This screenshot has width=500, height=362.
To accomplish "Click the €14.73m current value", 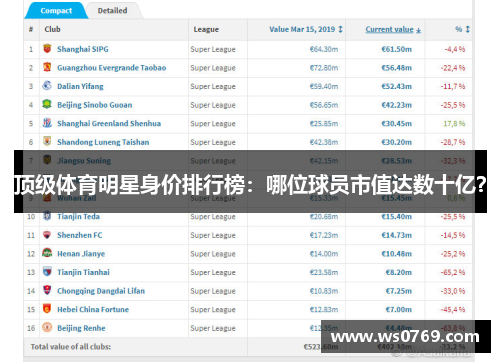I will pyautogui.click(x=397, y=235).
